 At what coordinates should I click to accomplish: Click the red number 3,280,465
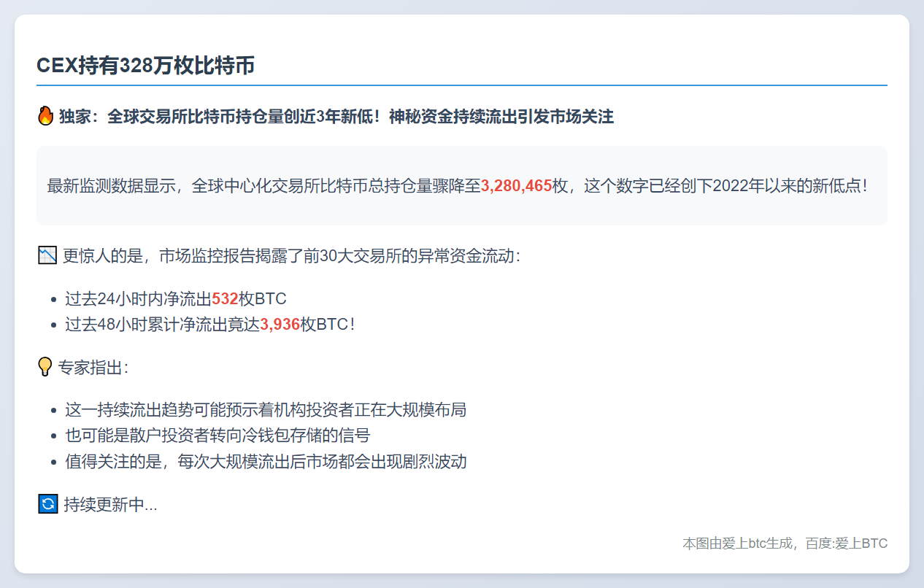[516, 185]
